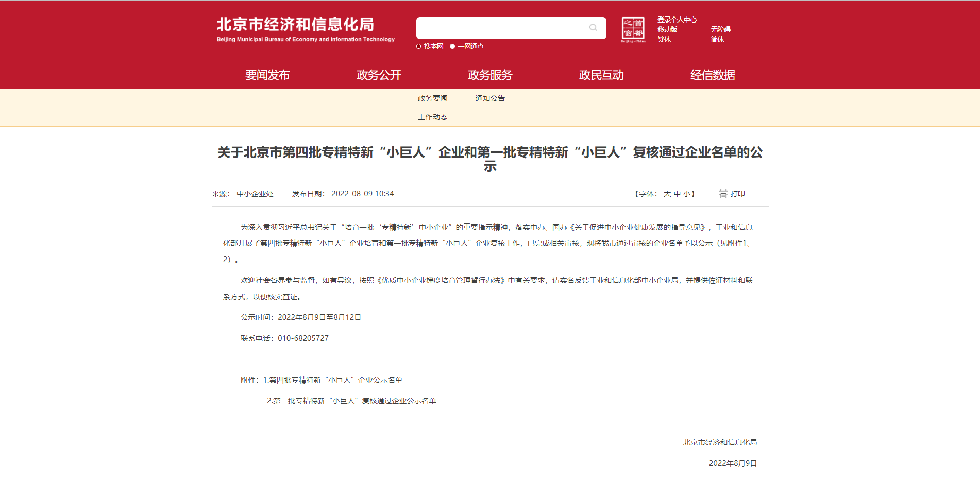Select 政务要闻 in the dropdown submenu
The height and width of the screenshot is (483, 980).
[432, 98]
